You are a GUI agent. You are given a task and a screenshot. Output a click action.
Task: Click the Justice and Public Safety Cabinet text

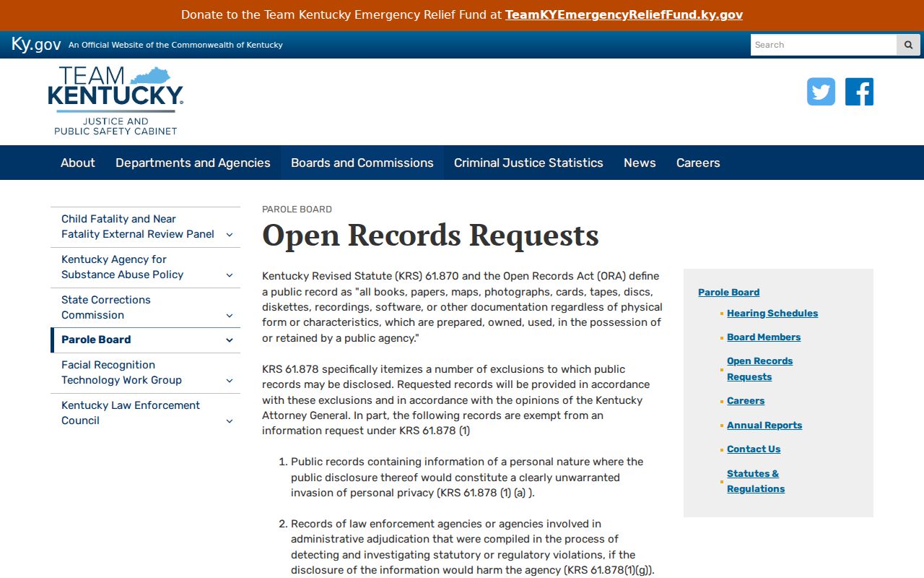(115, 126)
